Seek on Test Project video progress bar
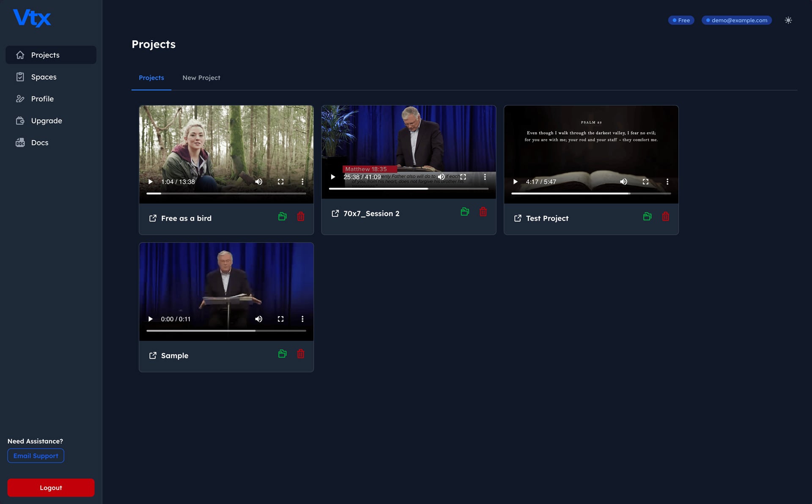This screenshot has width=812, height=504. (x=591, y=194)
